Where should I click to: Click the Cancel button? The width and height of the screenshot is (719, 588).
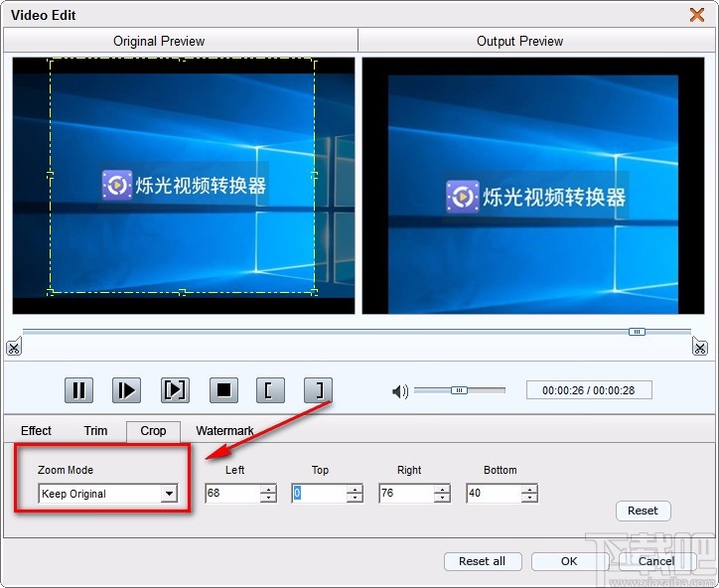tap(656, 561)
